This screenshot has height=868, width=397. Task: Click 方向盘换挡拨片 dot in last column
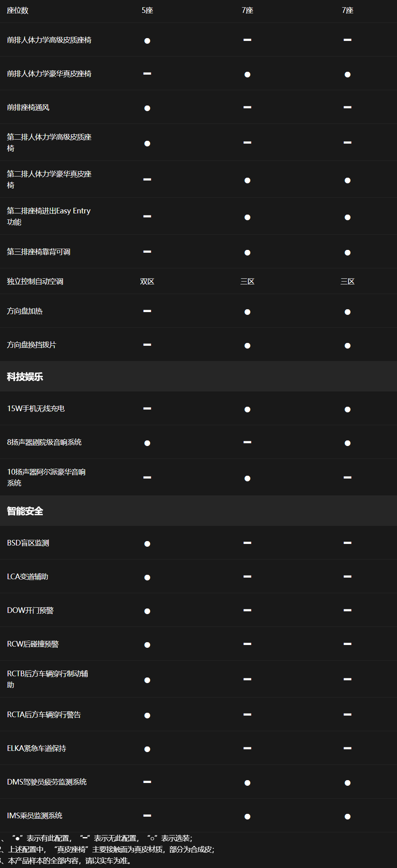click(x=347, y=346)
